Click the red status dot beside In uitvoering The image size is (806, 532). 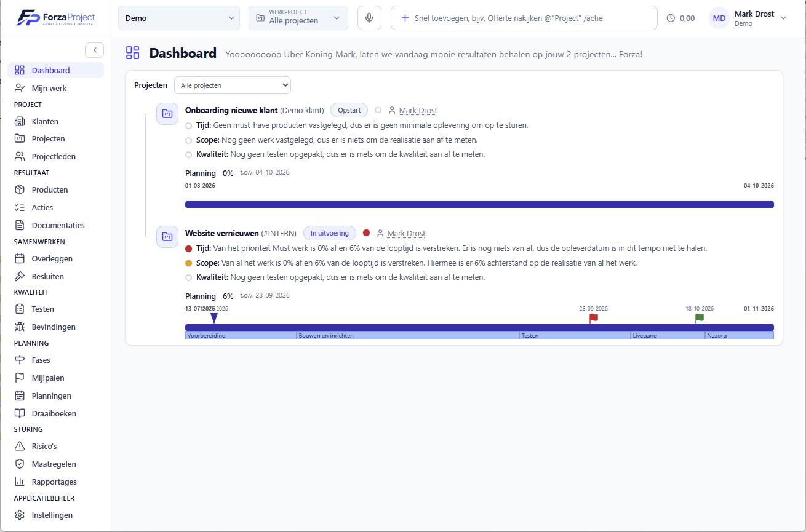367,233
